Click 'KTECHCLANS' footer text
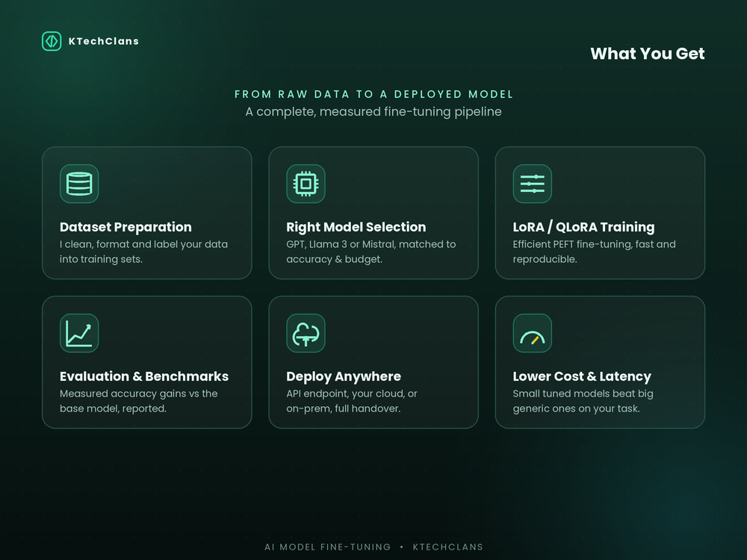747x560 pixels. pyautogui.click(x=447, y=547)
